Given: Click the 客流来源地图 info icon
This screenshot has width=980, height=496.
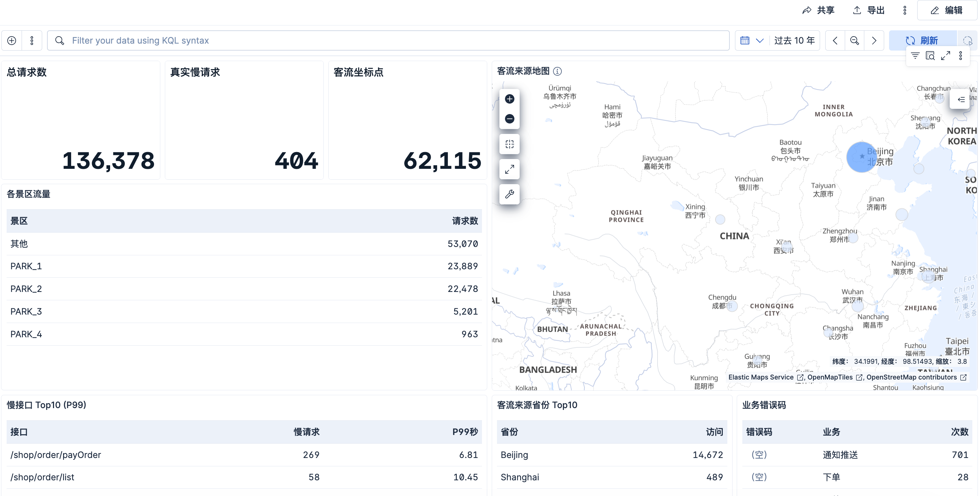Looking at the screenshot, I should click(557, 71).
